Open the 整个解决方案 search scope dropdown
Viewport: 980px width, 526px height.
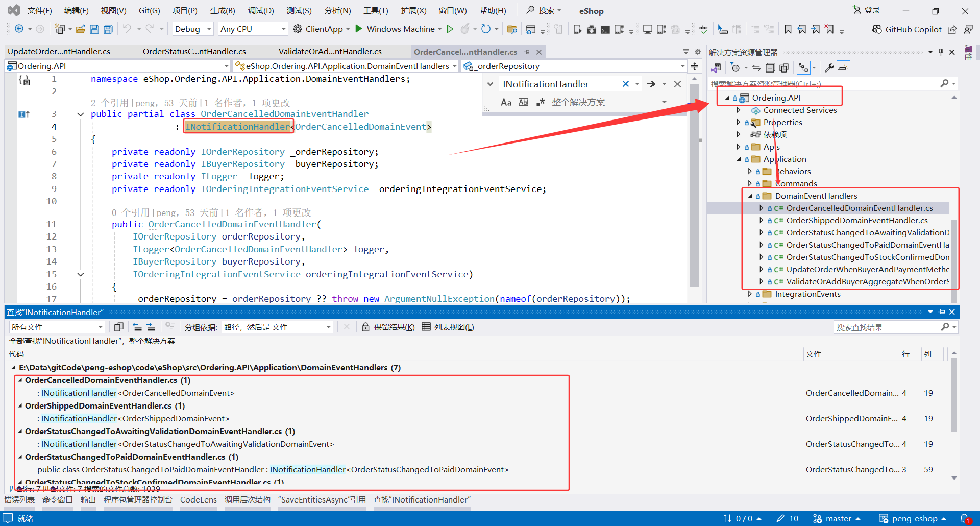click(x=609, y=102)
